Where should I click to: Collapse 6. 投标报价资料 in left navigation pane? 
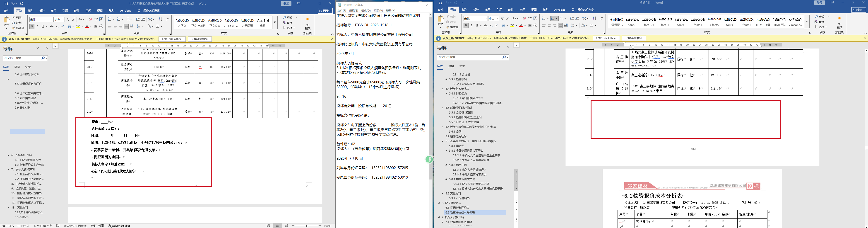(x=9, y=155)
